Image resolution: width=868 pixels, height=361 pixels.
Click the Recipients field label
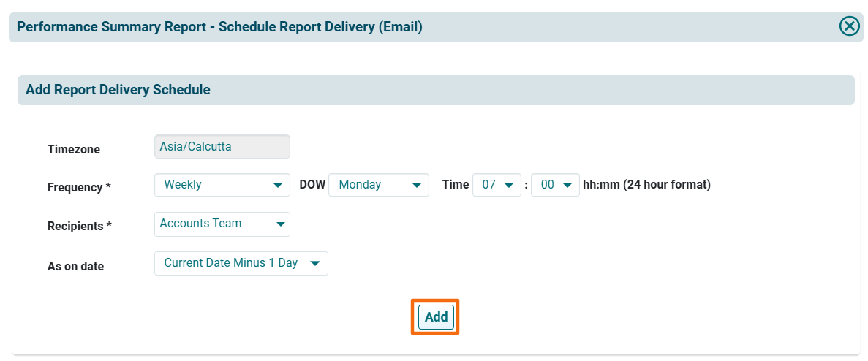[x=79, y=226]
